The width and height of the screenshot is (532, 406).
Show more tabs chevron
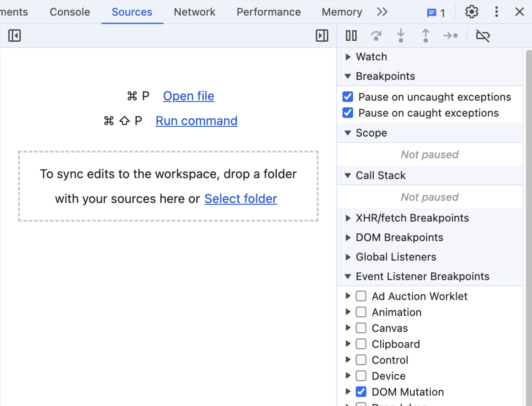pos(382,12)
